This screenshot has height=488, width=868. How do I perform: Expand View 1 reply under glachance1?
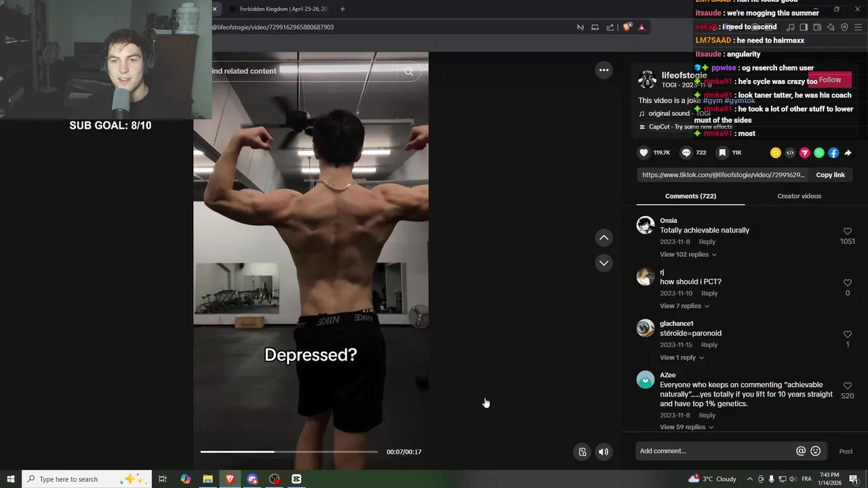(x=682, y=358)
